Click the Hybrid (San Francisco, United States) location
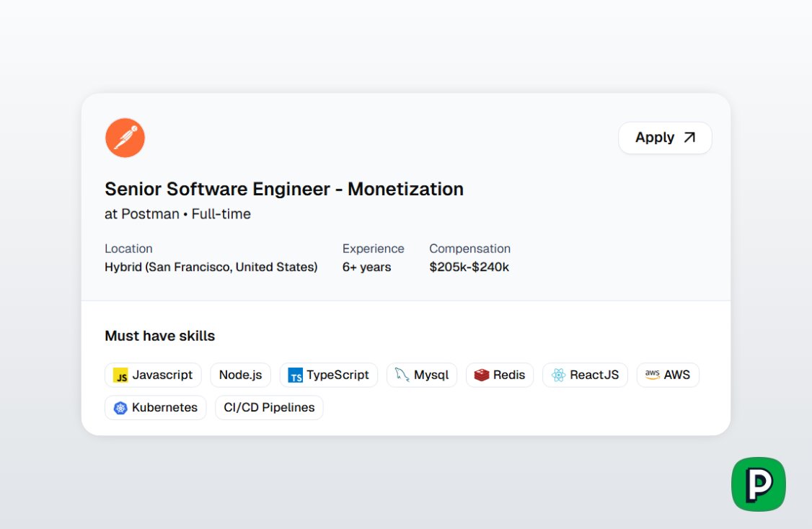This screenshot has height=529, width=812. 211,267
